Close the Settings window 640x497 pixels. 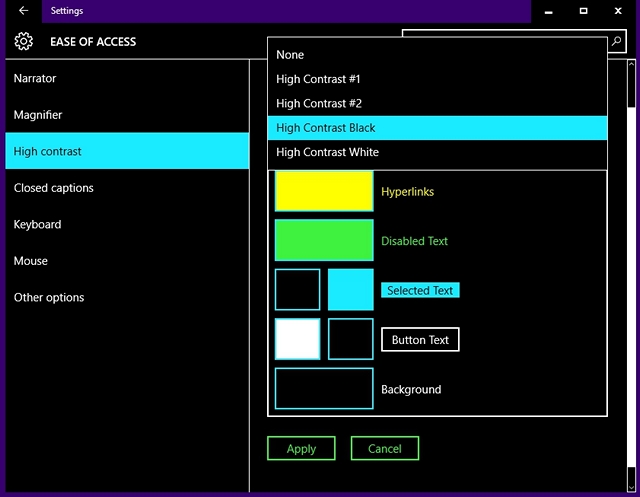pos(618,11)
